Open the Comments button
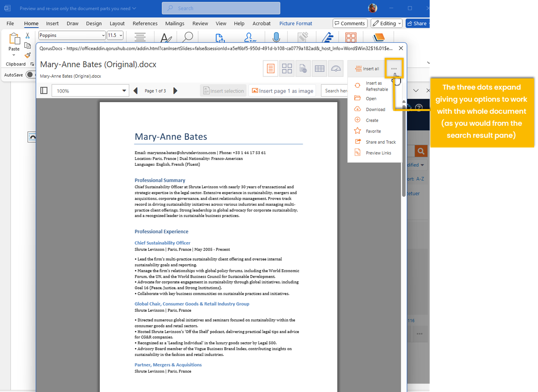 click(x=350, y=23)
